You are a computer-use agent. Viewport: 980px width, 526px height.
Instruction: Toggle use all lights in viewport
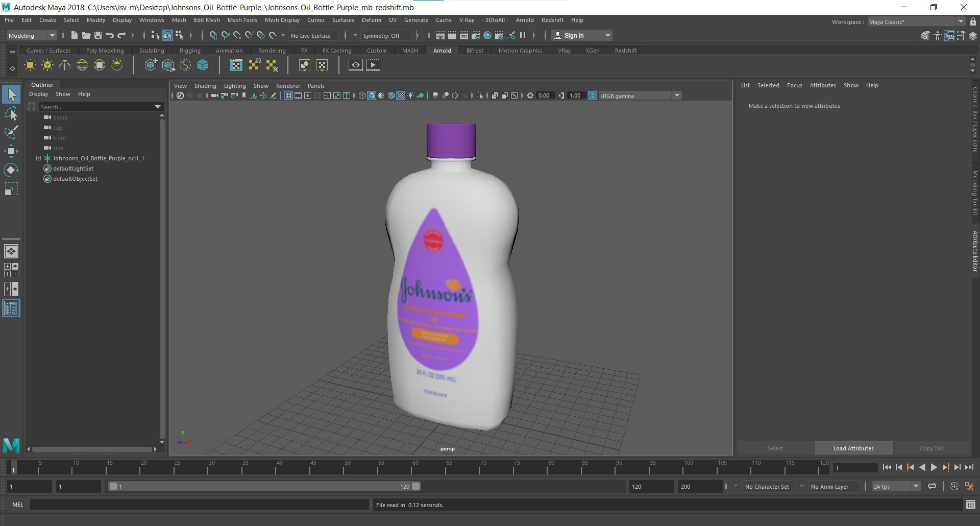tap(410, 95)
